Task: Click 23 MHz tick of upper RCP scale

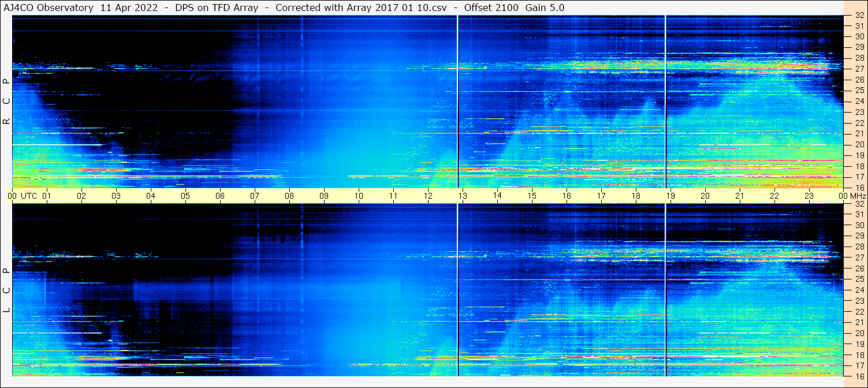Action: pos(859,112)
